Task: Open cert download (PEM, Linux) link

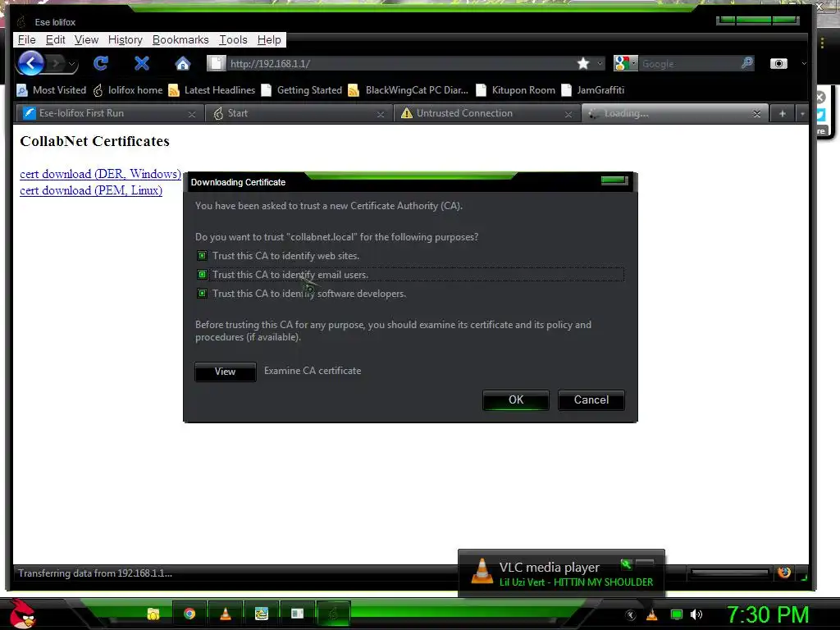Action: (91, 190)
